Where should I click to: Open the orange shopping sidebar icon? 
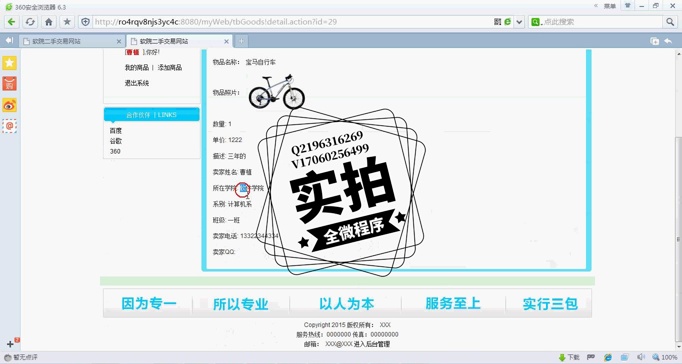(x=10, y=83)
